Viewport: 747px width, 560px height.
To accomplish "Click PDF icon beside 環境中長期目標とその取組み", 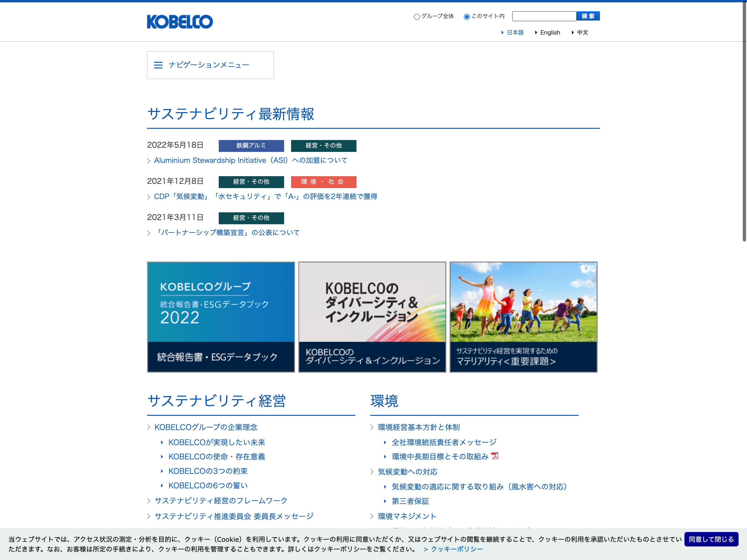I will (x=495, y=456).
